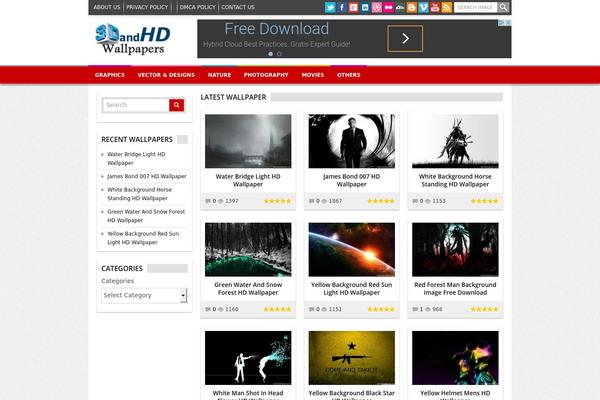The height and width of the screenshot is (400, 600).
Task: Click the star rating on James Bond 007 card
Action: click(381, 201)
